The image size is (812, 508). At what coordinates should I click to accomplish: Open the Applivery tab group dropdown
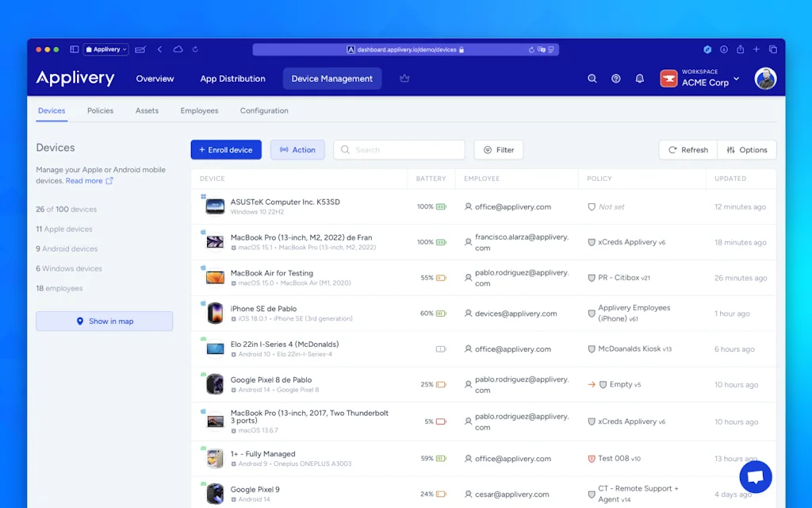click(x=106, y=49)
